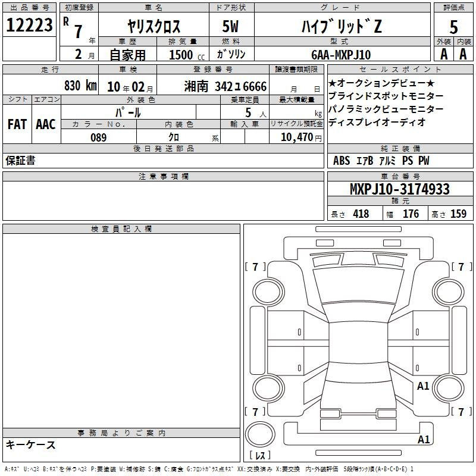Screen dimensions: 476x476
Task: Click length value 長さ 418
Action: [x=350, y=214]
